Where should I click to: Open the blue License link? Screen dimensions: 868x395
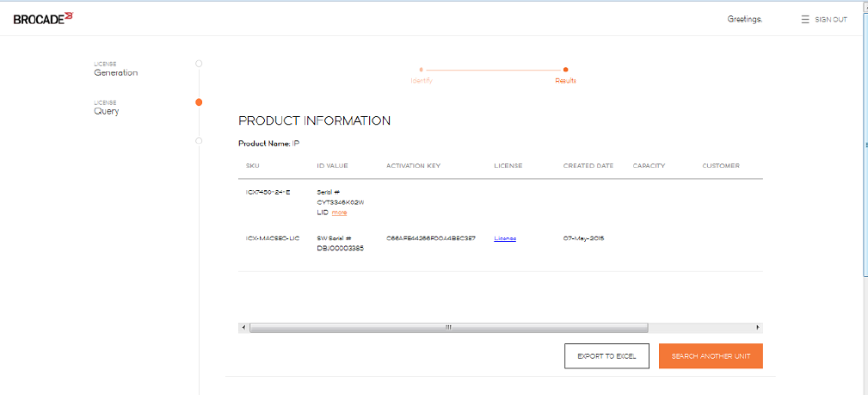click(505, 238)
